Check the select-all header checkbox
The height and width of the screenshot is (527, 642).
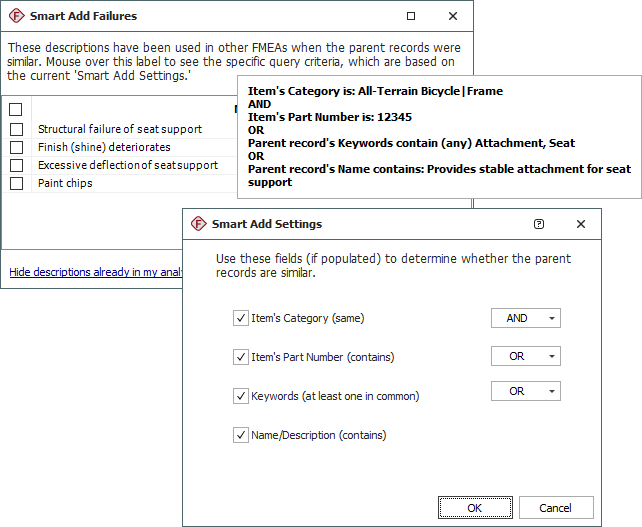coord(16,110)
